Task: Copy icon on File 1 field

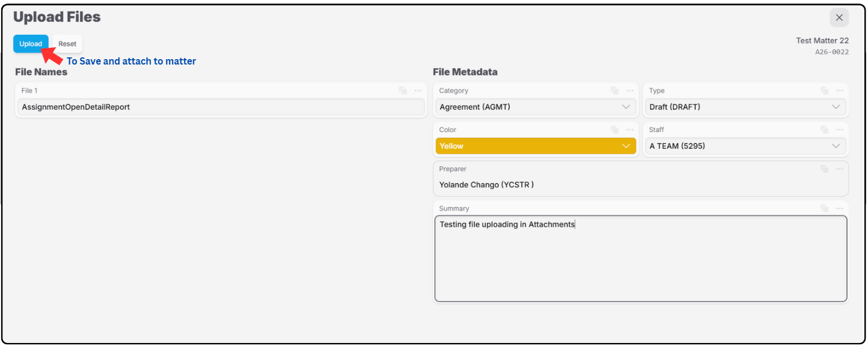Action: (403, 91)
